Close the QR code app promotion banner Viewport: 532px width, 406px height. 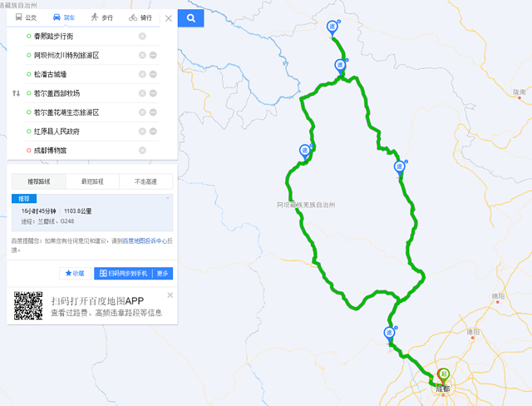(x=170, y=295)
